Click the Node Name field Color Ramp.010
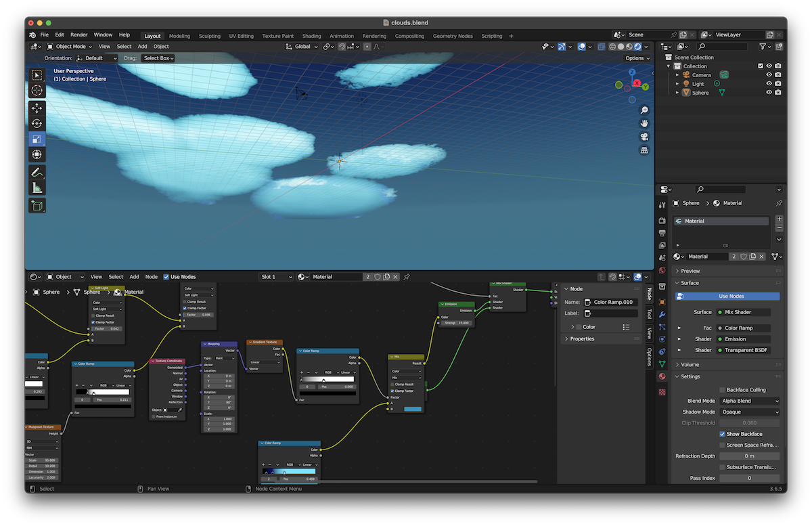Screen dimensions: 812x526 click(610, 302)
